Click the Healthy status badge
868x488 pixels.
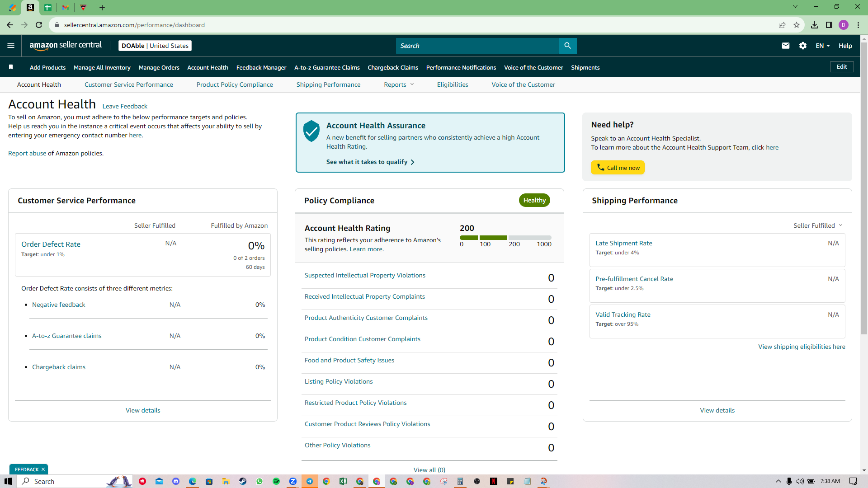[534, 200]
